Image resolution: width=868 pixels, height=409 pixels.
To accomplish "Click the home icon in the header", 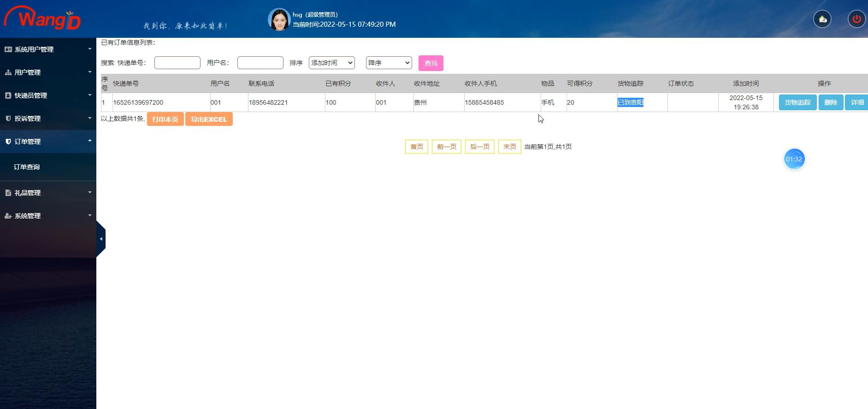I will point(822,19).
